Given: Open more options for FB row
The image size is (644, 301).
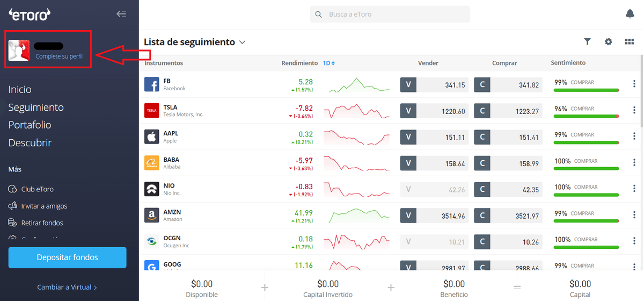Looking at the screenshot, I should (634, 84).
